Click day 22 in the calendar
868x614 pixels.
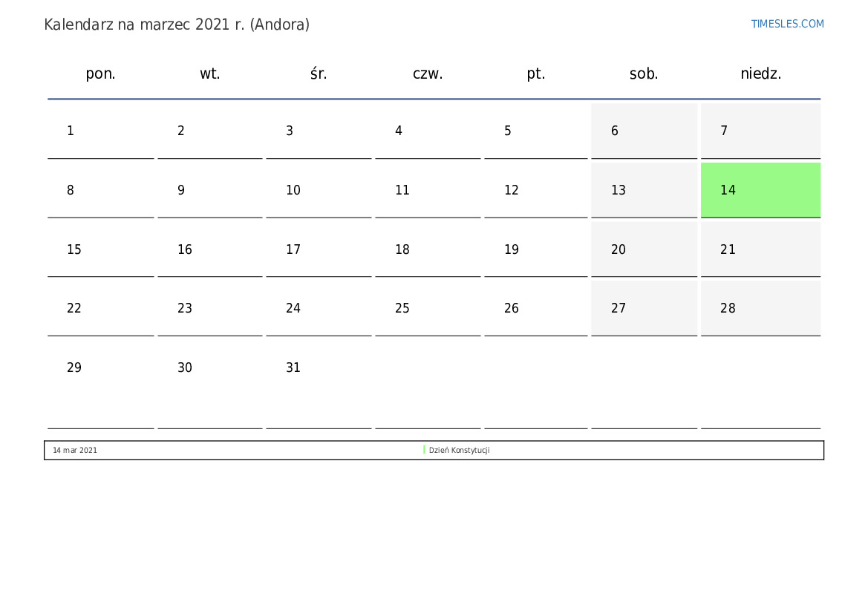101,308
